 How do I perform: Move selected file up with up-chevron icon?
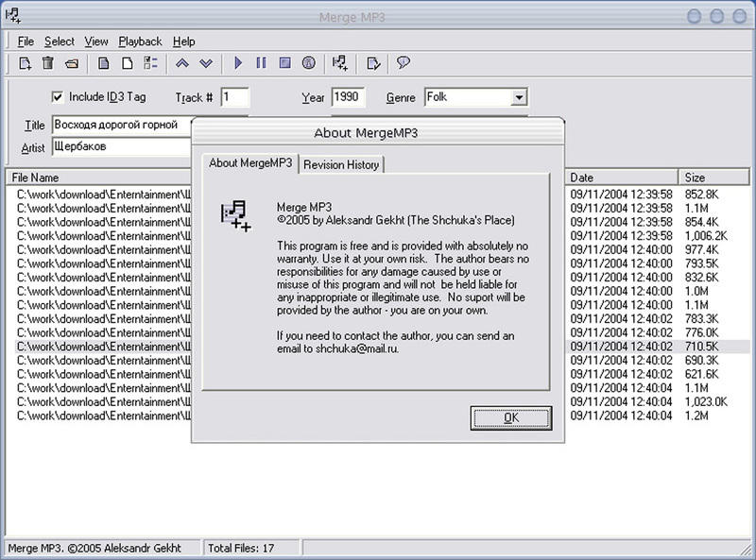pyautogui.click(x=182, y=63)
